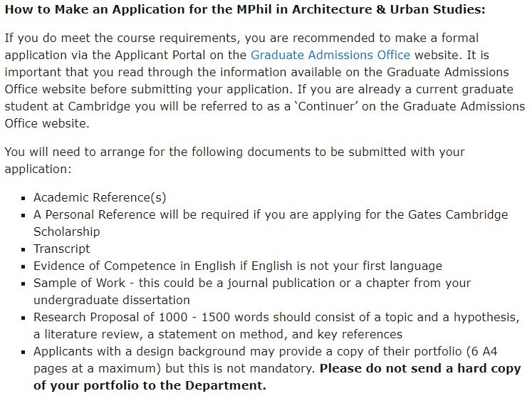
Task: Click the 'Academic Reference(s)' list item
Action: click(x=100, y=197)
